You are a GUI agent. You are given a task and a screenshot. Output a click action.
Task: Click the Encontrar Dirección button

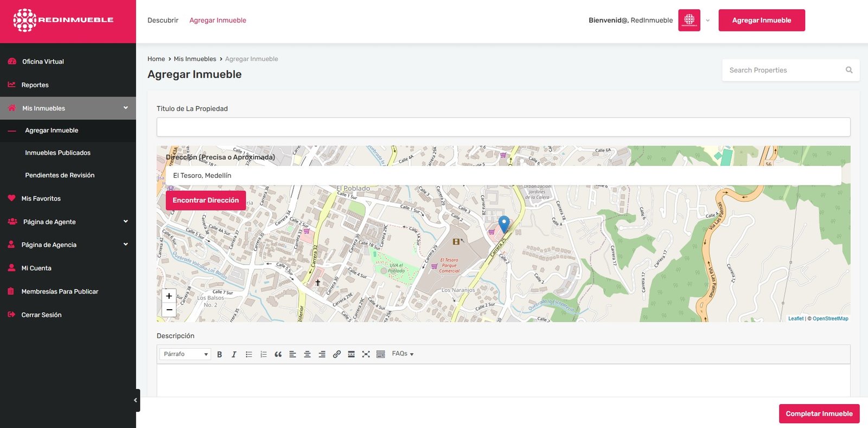(206, 200)
